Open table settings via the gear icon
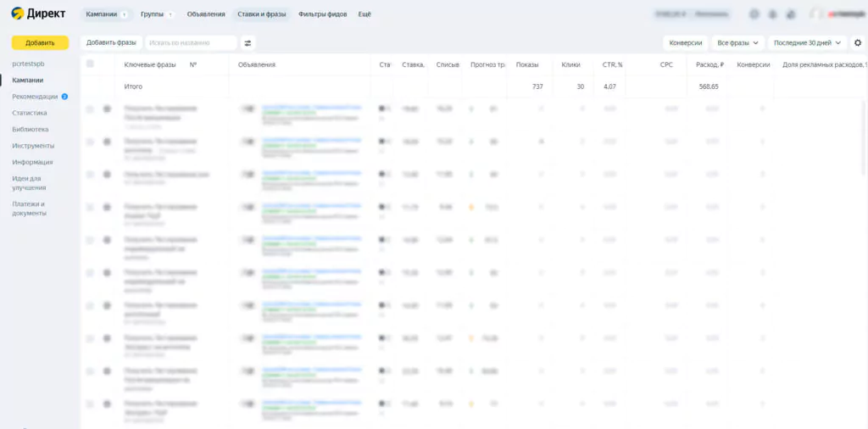Image resolution: width=868 pixels, height=429 pixels. click(857, 42)
